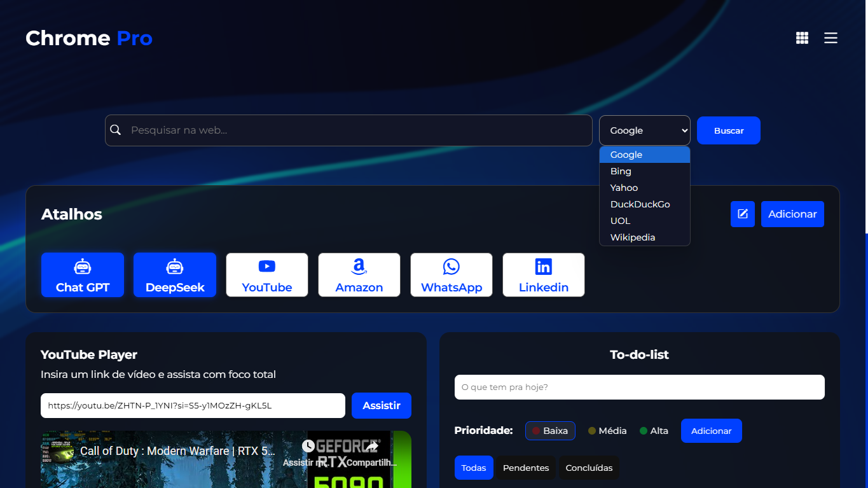Click the Chrome Pro logo
Image resolution: width=868 pixels, height=488 pixels.
click(89, 38)
